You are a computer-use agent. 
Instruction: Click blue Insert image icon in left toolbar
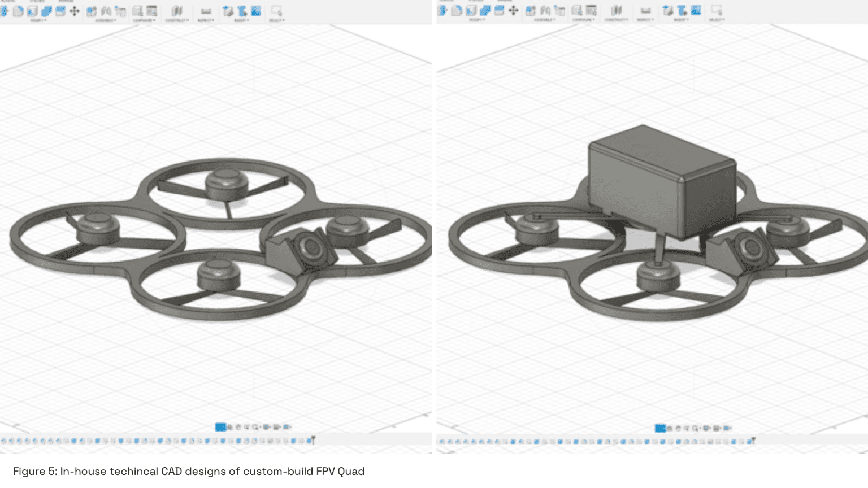pos(255,11)
